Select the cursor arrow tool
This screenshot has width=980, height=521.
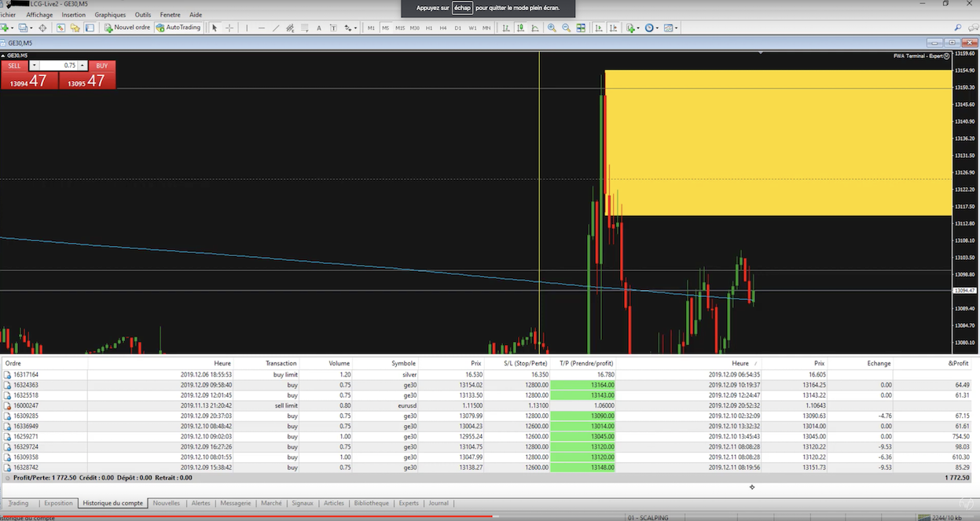click(215, 28)
